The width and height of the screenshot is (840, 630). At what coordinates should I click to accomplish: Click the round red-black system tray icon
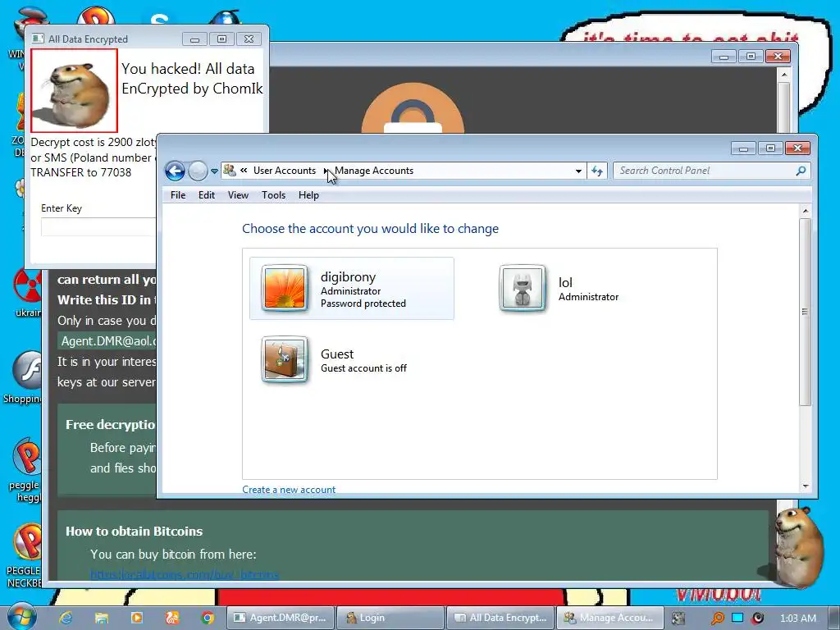[x=757, y=618]
